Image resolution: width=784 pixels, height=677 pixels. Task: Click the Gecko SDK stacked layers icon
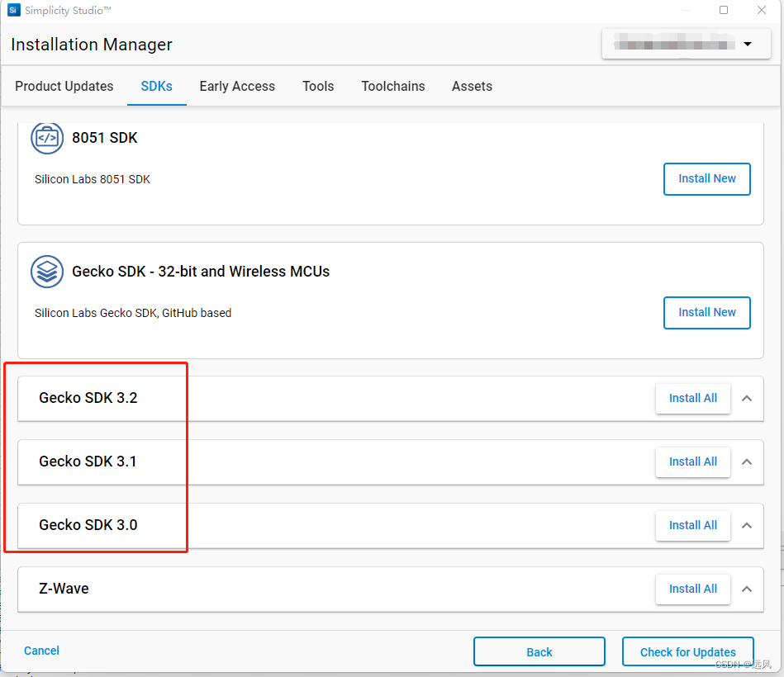[x=47, y=272]
